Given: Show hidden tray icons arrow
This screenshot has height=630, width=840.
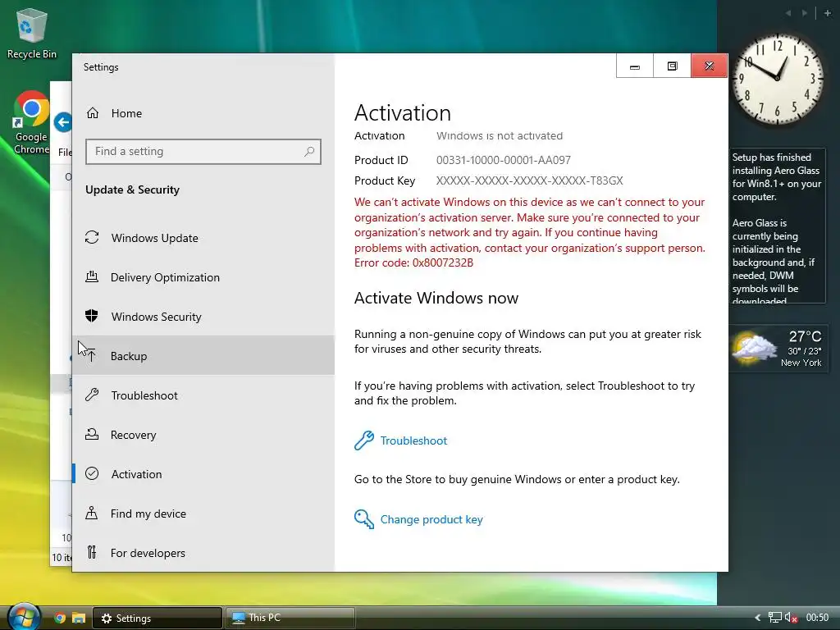Looking at the screenshot, I should point(758,618).
